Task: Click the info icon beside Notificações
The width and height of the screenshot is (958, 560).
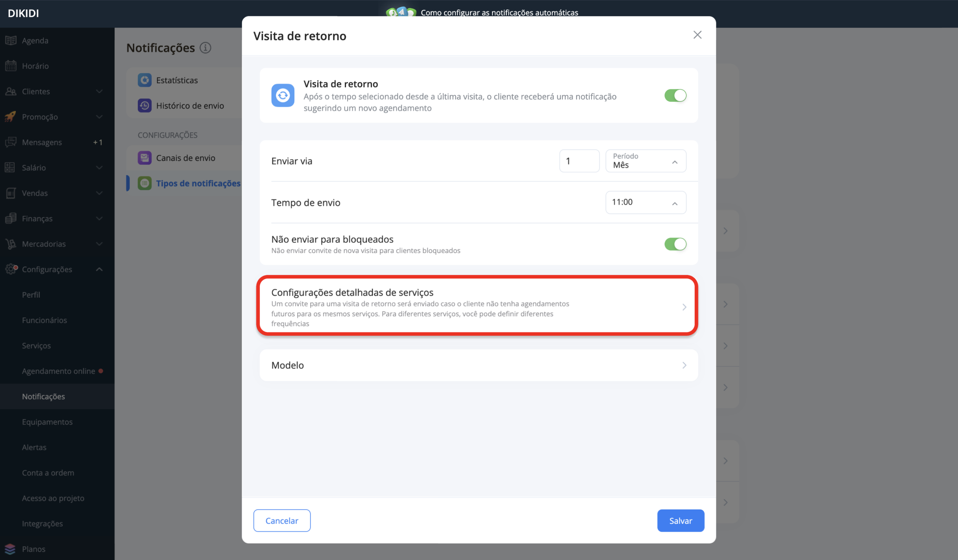Action: click(x=205, y=48)
